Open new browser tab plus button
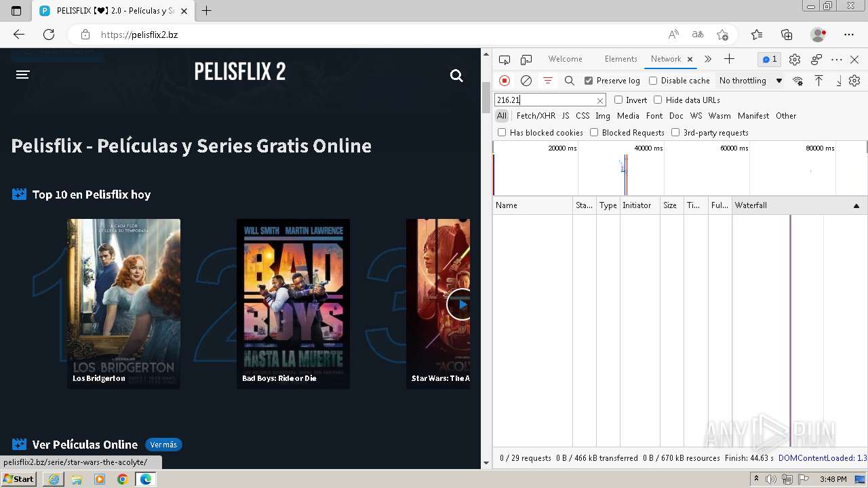This screenshot has width=868, height=488. click(207, 11)
